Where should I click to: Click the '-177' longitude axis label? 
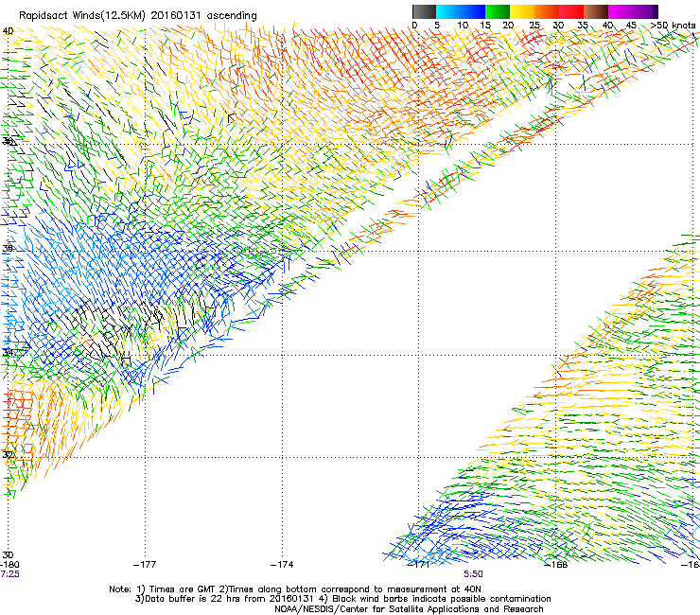coord(145,565)
